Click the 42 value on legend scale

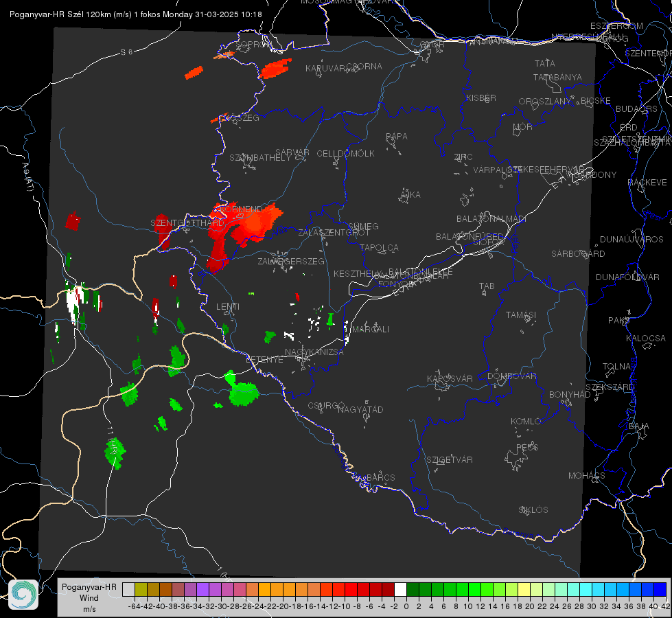[x=665, y=606]
